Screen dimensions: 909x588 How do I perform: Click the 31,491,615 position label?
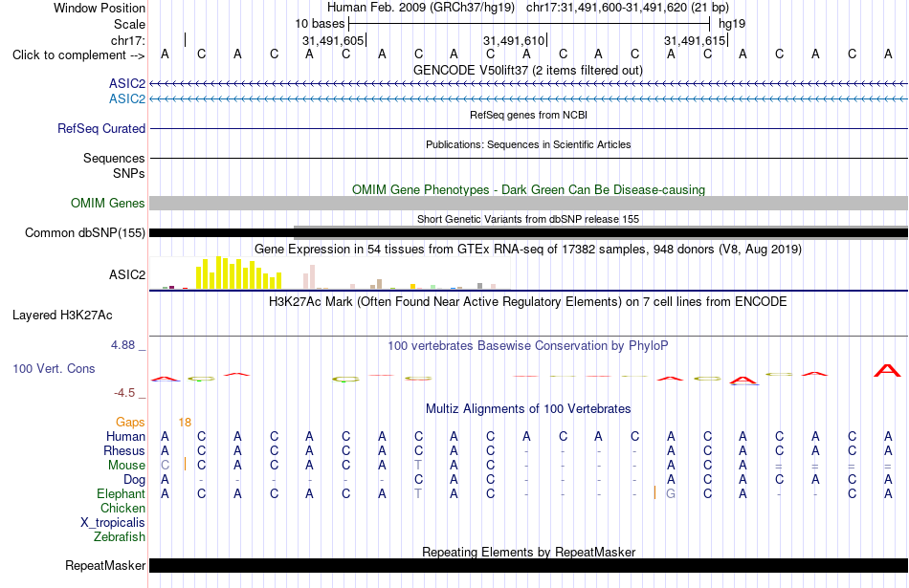coord(695,40)
